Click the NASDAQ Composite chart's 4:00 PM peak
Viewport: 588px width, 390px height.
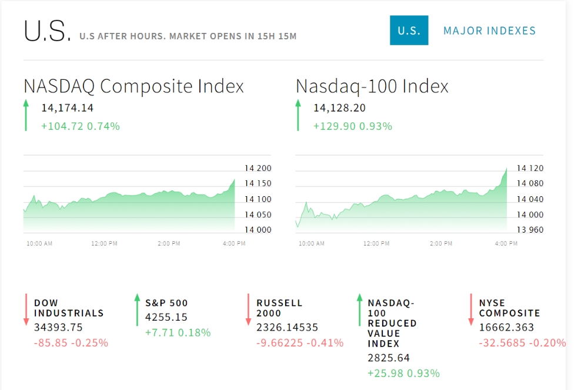(x=235, y=180)
